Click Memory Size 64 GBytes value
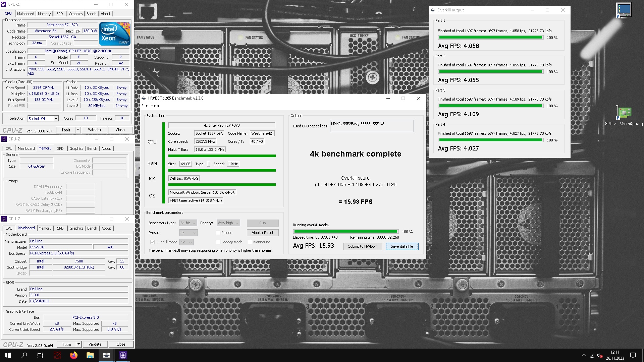This screenshot has height=362, width=644. tap(37, 166)
